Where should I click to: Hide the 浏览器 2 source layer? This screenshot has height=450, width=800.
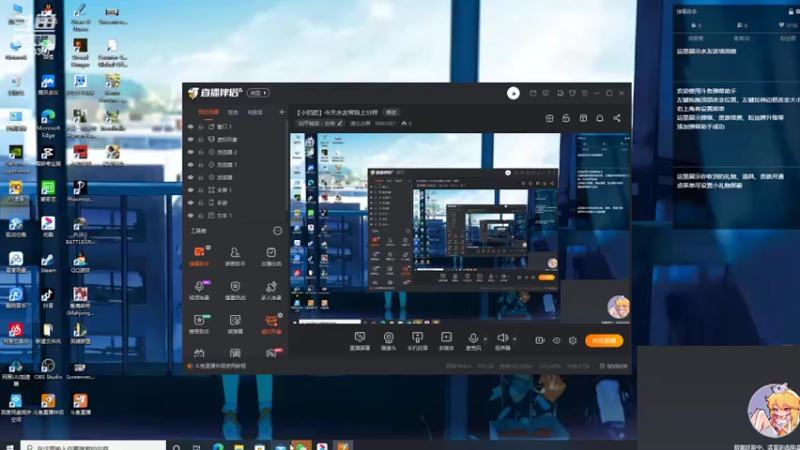(x=191, y=152)
